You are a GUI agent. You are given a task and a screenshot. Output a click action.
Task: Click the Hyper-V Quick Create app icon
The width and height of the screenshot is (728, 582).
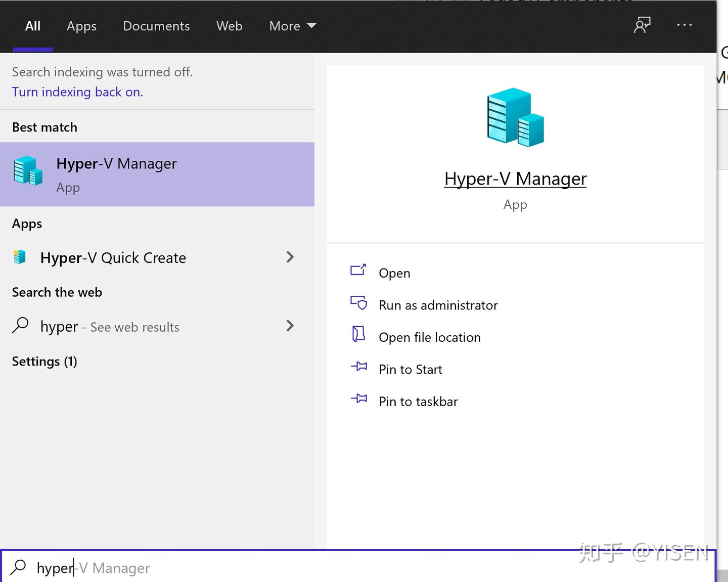pos(20,257)
